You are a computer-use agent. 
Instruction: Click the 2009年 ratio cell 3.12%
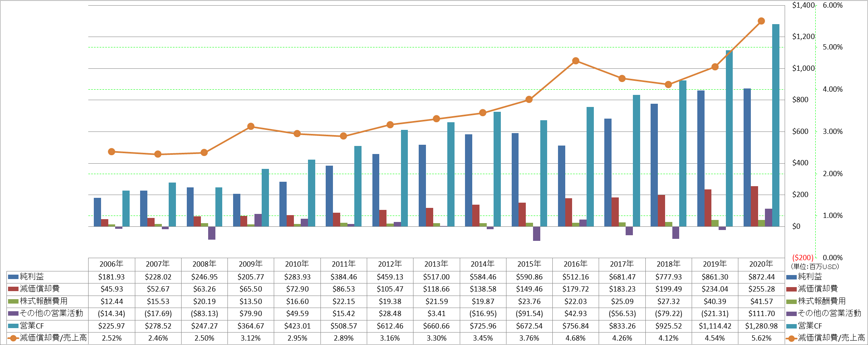pyautogui.click(x=251, y=339)
